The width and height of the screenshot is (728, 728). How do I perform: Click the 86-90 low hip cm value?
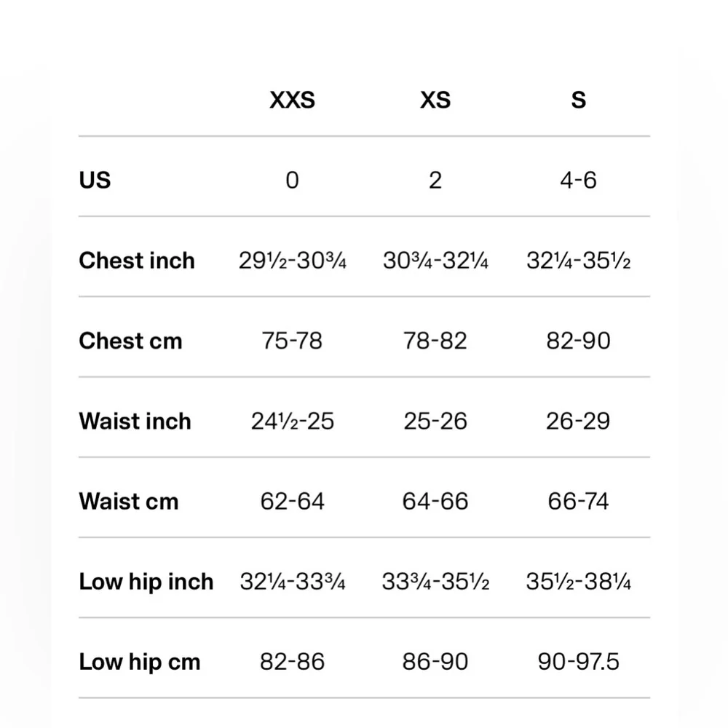[435, 662]
